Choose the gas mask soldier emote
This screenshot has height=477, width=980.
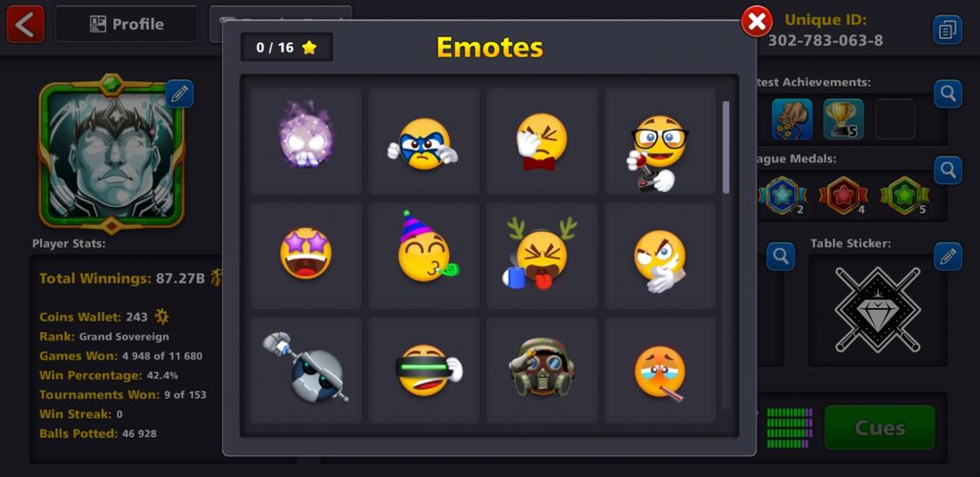click(541, 370)
